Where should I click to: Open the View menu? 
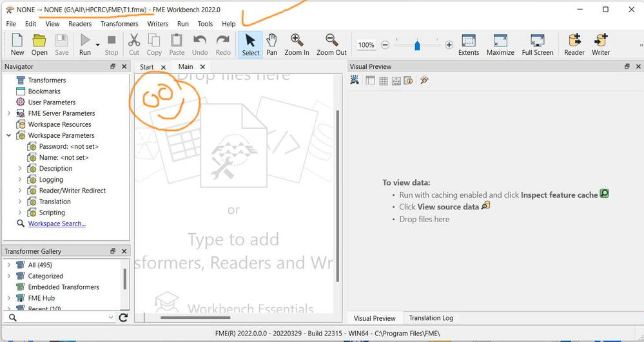[52, 24]
